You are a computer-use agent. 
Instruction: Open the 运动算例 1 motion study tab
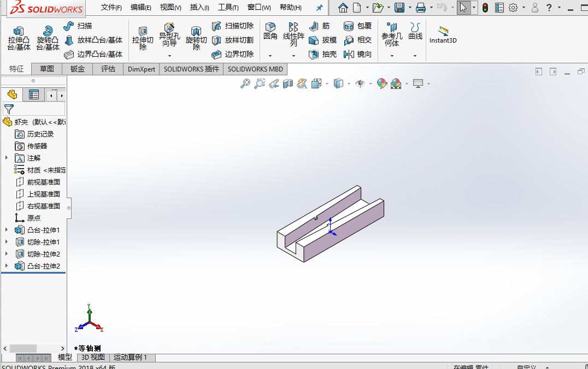click(x=130, y=358)
